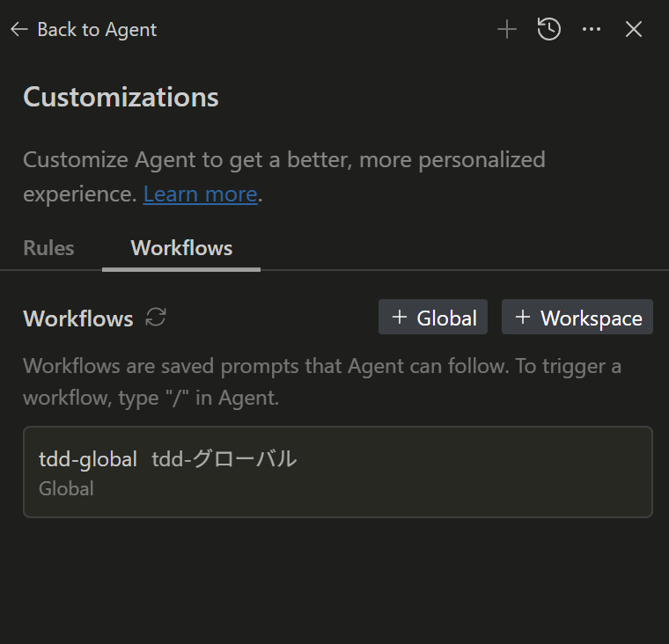Start a new conversation with the plus icon
The width and height of the screenshot is (669, 644).
pos(506,30)
